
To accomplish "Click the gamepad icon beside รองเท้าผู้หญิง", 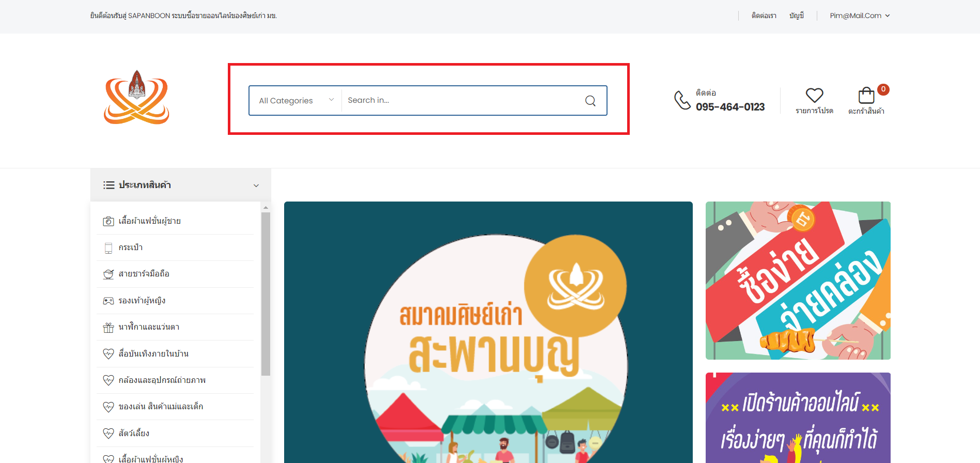I will point(108,301).
